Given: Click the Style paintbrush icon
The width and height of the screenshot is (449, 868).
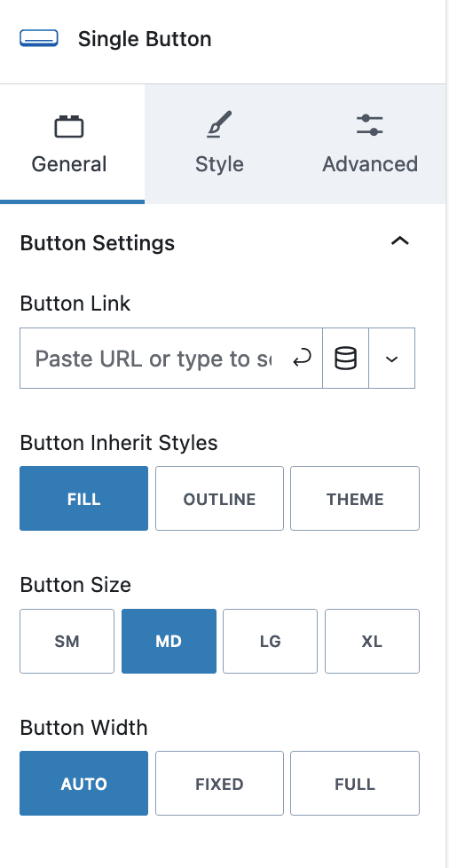Looking at the screenshot, I should (219, 124).
